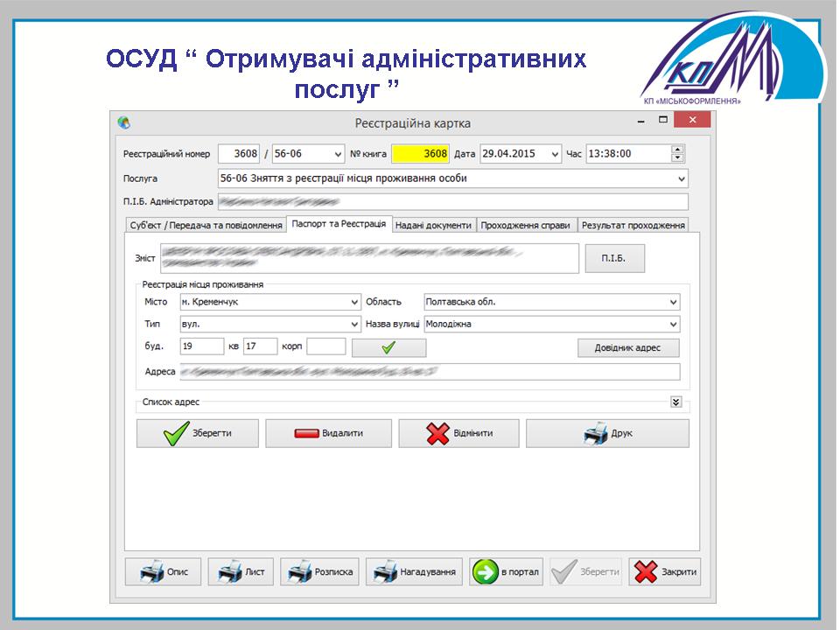Click the green checkmark Зберегти button
This screenshot has width=840, height=630.
(x=197, y=434)
